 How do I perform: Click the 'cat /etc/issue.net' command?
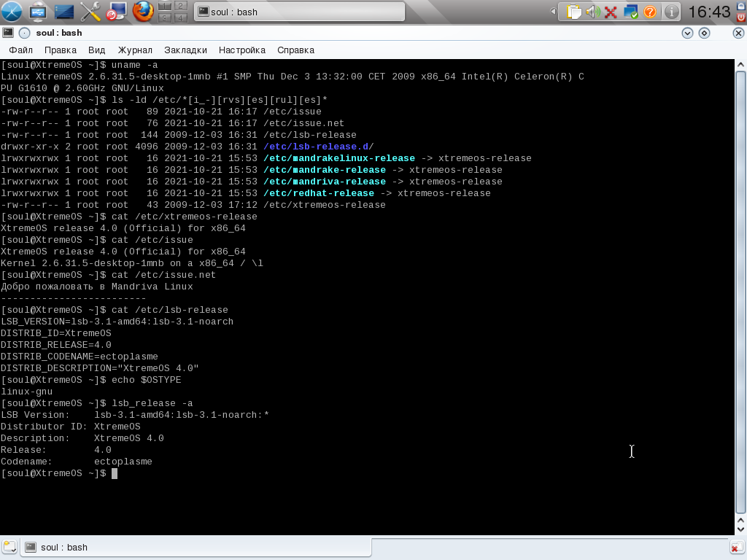pyautogui.click(x=164, y=275)
